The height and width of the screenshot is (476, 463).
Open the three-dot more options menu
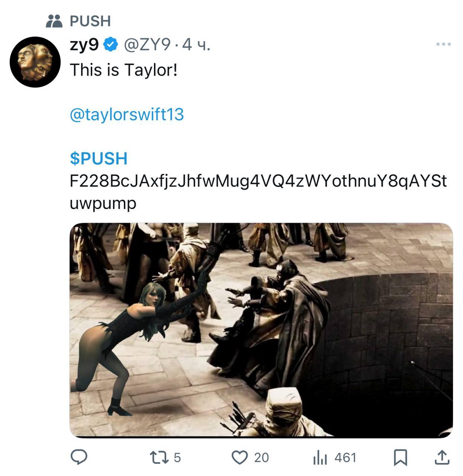[x=444, y=44]
